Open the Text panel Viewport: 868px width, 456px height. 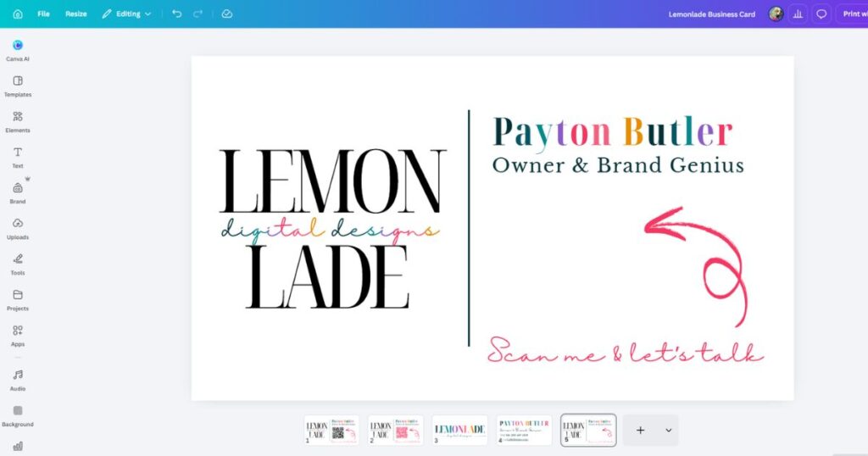[18, 157]
